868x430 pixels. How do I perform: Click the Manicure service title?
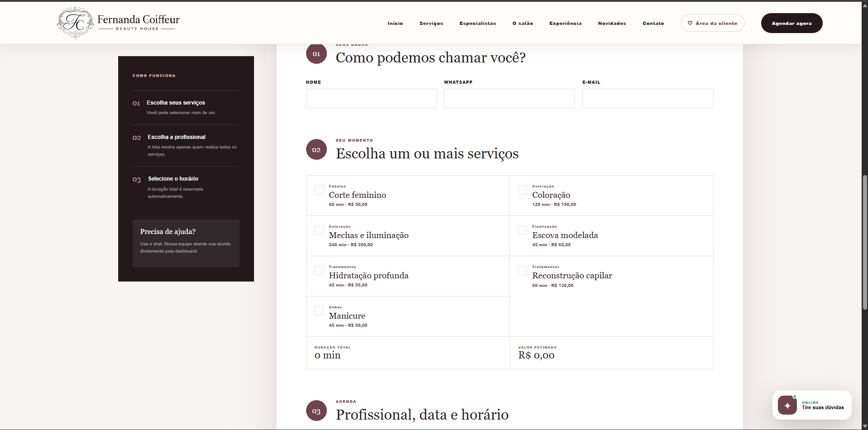(x=347, y=316)
